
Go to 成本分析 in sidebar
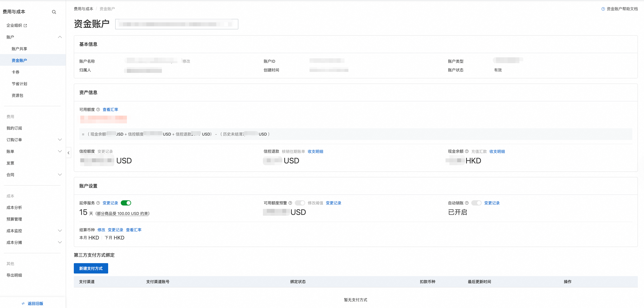click(14, 207)
